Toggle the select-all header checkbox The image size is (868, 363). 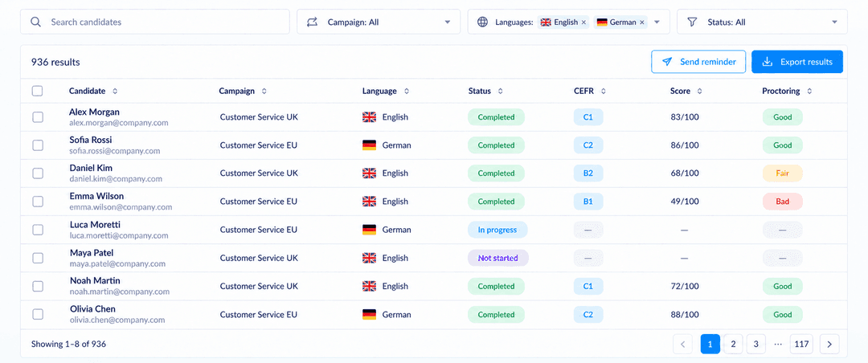pos(37,91)
